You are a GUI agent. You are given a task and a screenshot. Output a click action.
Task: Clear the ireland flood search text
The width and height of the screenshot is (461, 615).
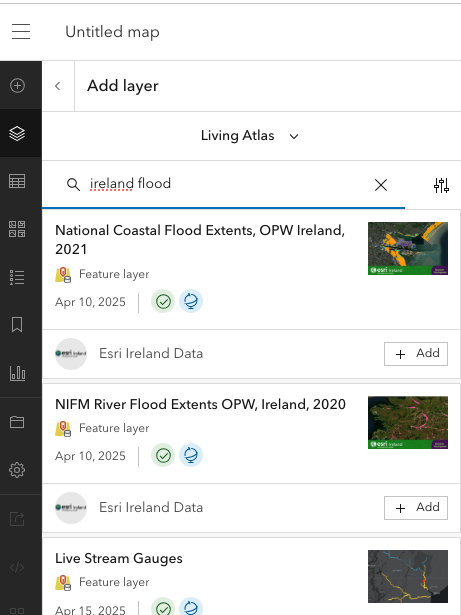(381, 185)
